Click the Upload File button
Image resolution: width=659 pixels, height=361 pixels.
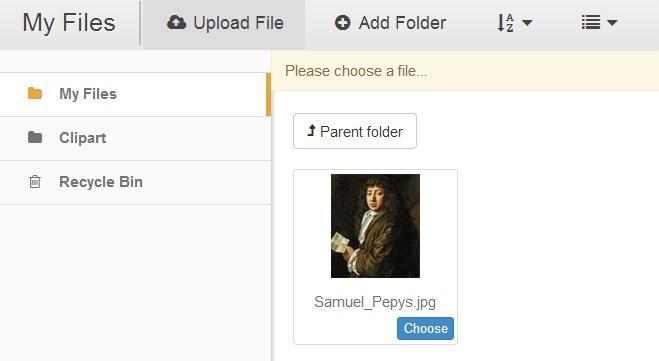[224, 24]
